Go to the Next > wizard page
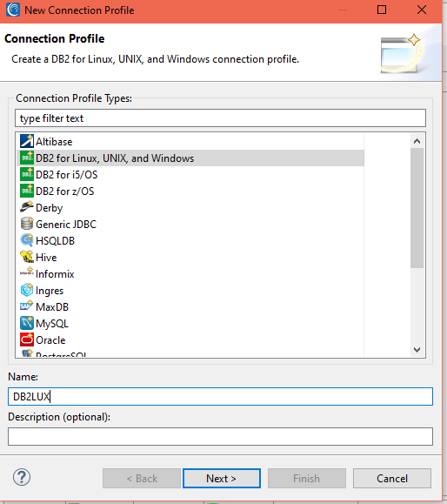This screenshot has width=447, height=504. (222, 478)
